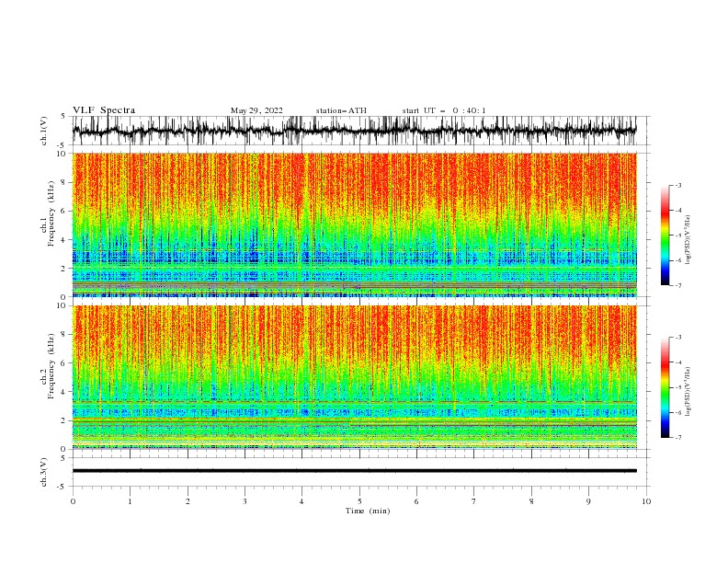This screenshot has height=563, width=728.
Task: Click the ch.2 spectrogram panel
Action: [x=355, y=377]
